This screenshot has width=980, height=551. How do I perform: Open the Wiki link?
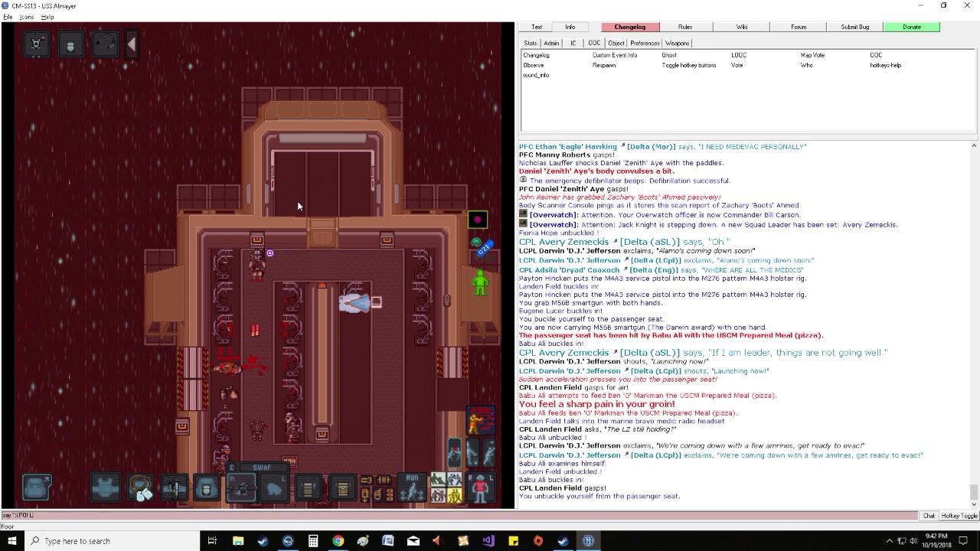click(x=742, y=27)
